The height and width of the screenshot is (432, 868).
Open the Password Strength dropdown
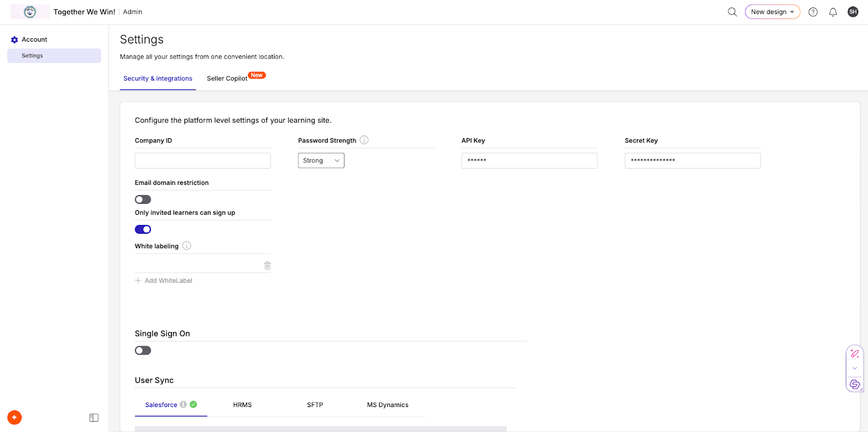coord(321,160)
